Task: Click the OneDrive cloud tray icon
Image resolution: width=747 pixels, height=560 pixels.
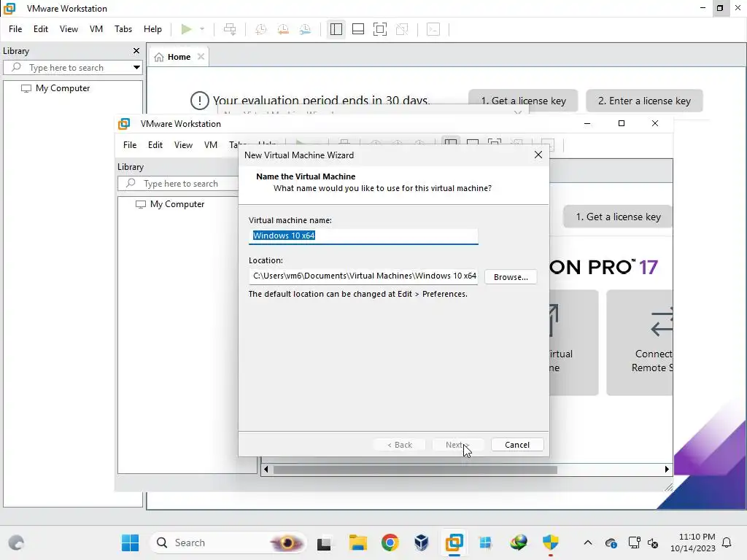Action: [x=611, y=542]
